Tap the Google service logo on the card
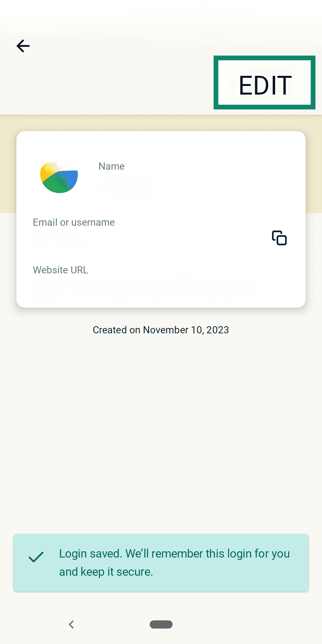322x644 pixels. 59,177
